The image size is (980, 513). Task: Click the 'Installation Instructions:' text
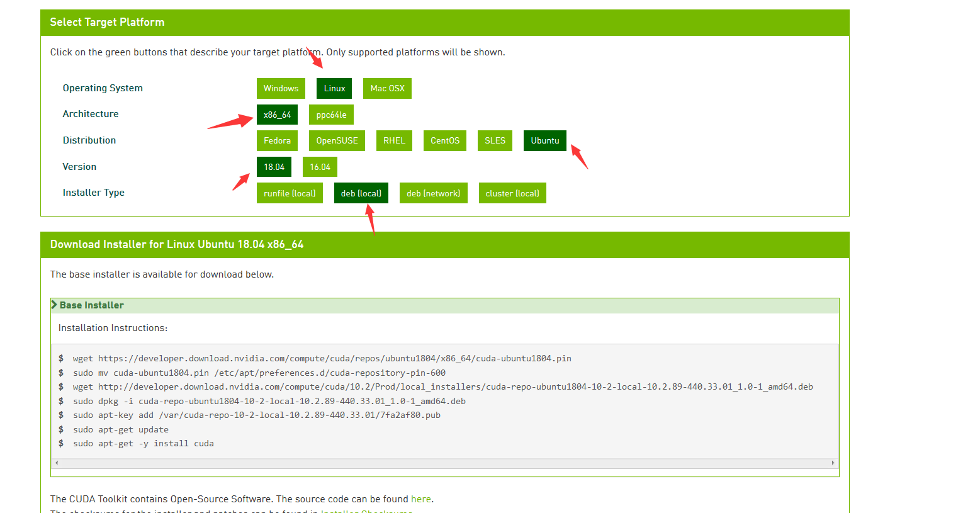pos(113,328)
